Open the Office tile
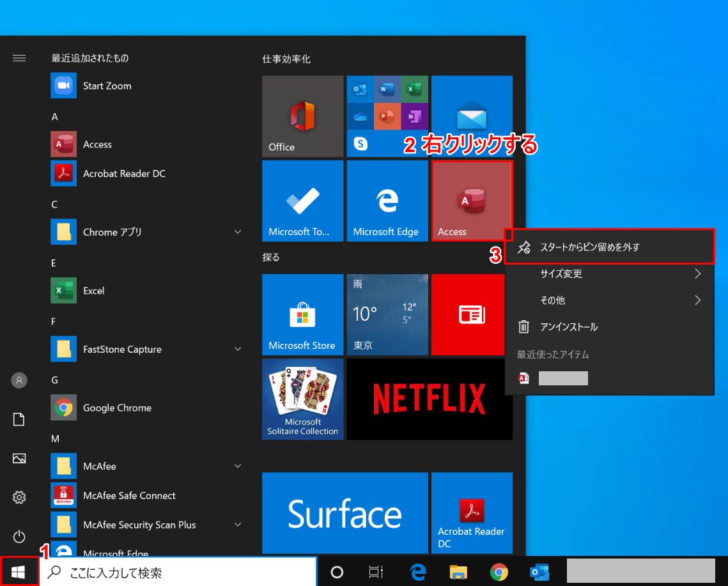 [x=303, y=116]
